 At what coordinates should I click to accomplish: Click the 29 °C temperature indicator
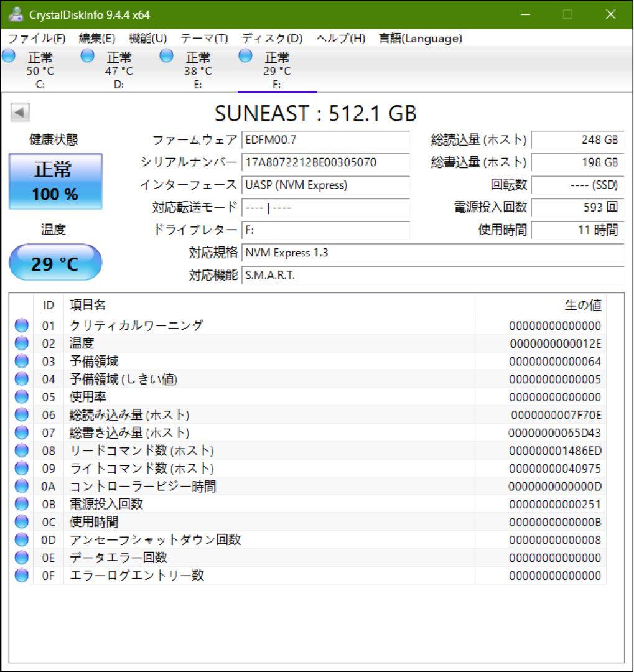click(x=54, y=263)
